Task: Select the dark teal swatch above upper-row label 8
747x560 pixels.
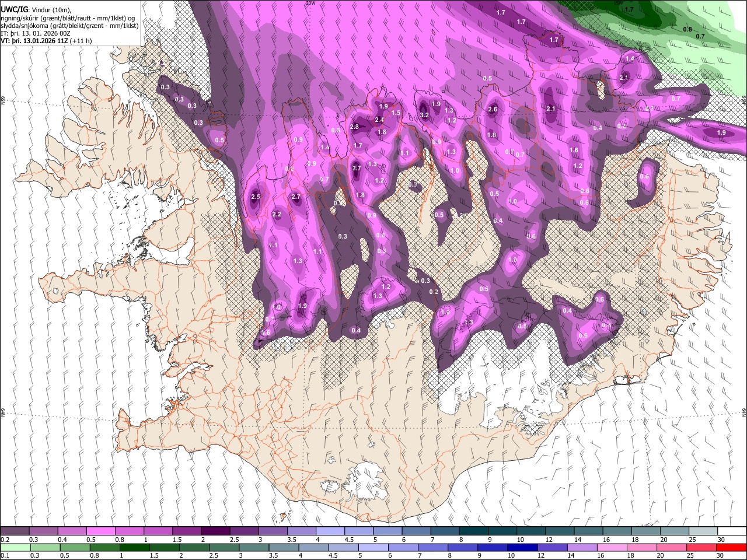Action: (473, 531)
